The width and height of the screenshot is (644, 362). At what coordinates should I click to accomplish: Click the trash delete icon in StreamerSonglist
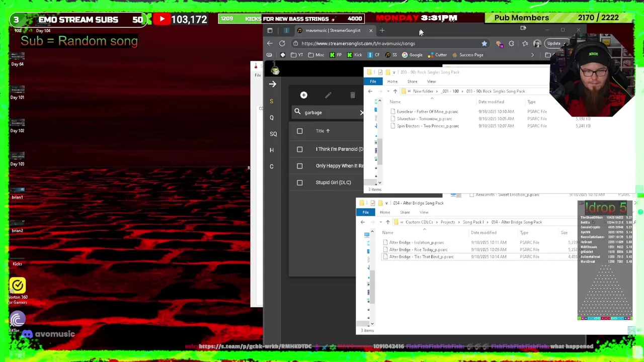pyautogui.click(x=353, y=95)
